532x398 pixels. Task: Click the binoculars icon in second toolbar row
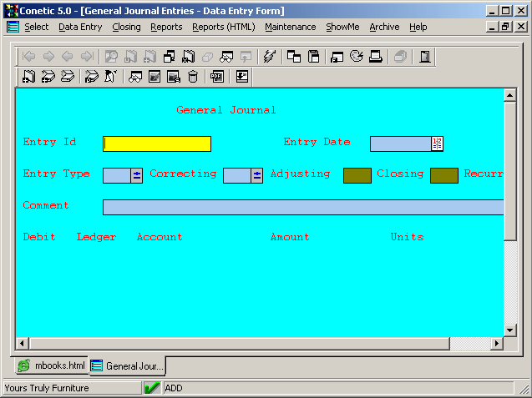click(134, 77)
